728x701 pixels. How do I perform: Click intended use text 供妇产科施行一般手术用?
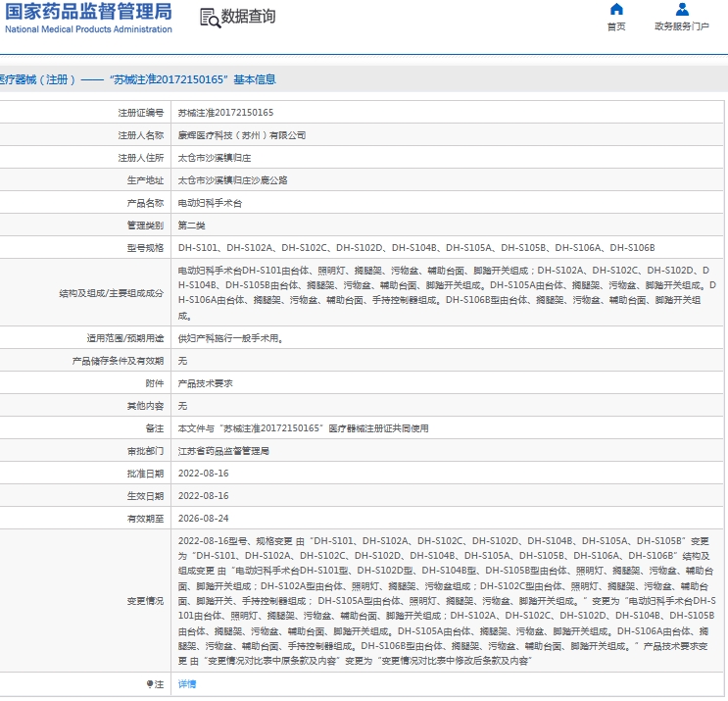point(231,338)
